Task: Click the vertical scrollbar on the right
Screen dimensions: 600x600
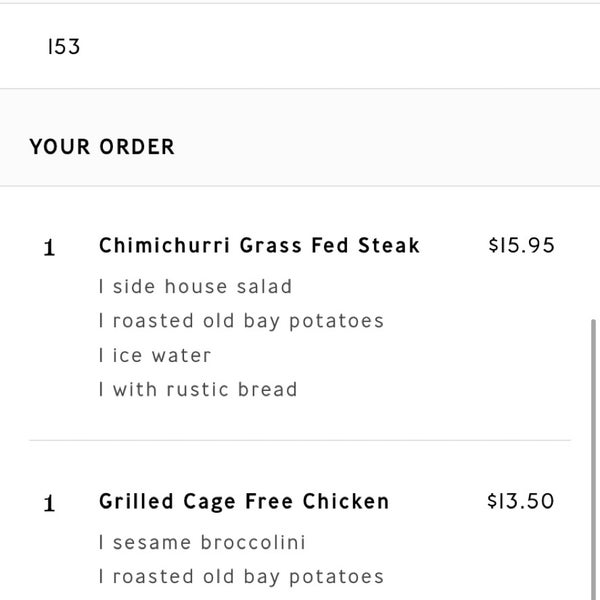Action: pos(595,450)
